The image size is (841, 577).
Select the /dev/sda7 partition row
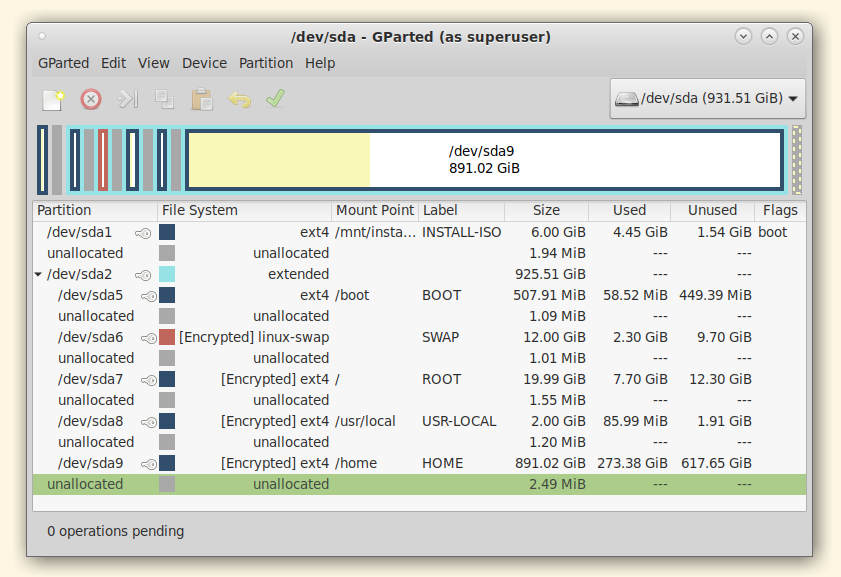(419, 379)
